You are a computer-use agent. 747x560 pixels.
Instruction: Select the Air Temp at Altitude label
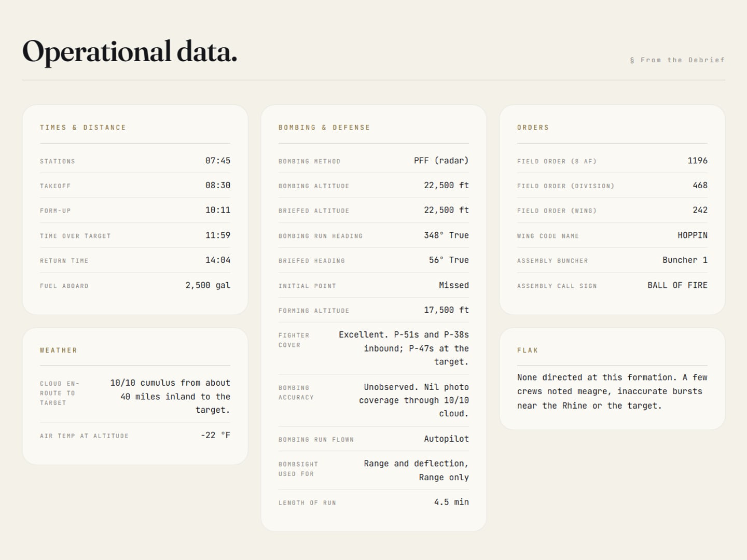[x=84, y=436]
